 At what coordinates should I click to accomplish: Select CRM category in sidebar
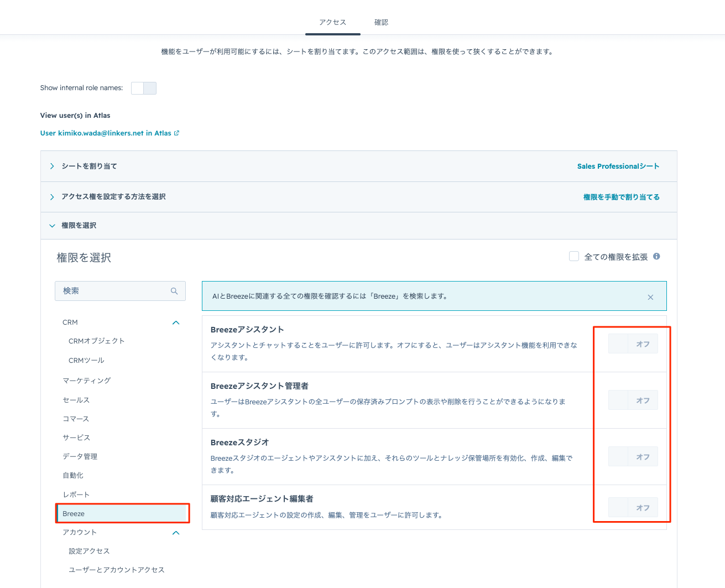pos(70,322)
